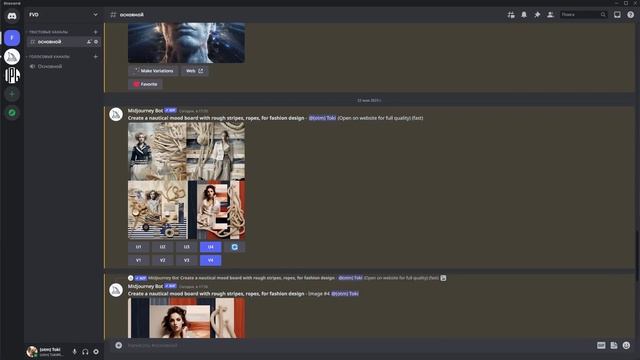Open FVD server name dropdown menu
This screenshot has height=360, width=640.
(63, 15)
